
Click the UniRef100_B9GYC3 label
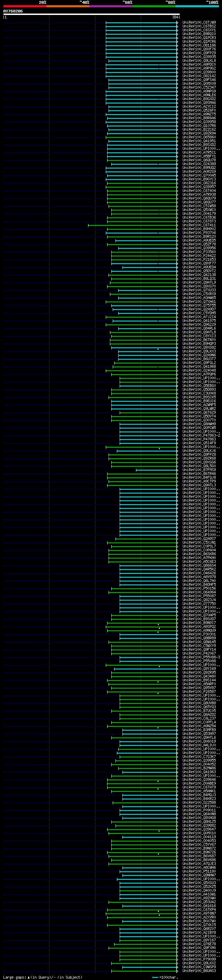coord(199,179)
